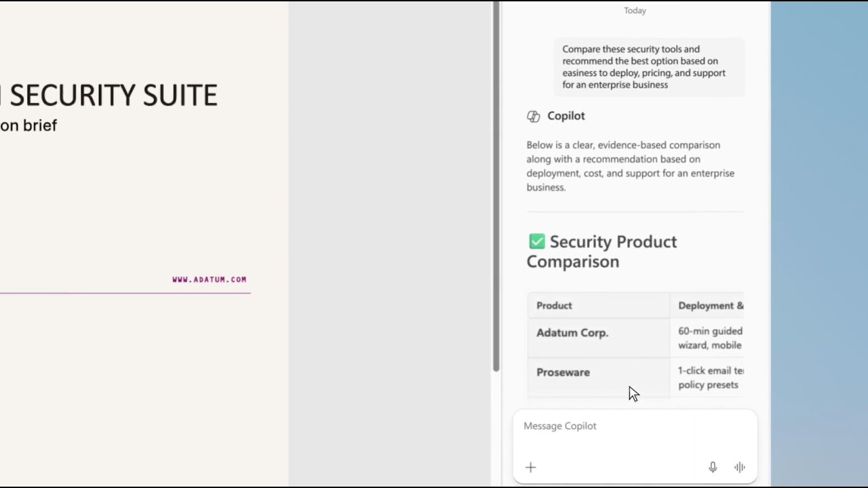Click the document pane vertical scrollbar
Viewport: 868px width, 488px height.
[496, 186]
